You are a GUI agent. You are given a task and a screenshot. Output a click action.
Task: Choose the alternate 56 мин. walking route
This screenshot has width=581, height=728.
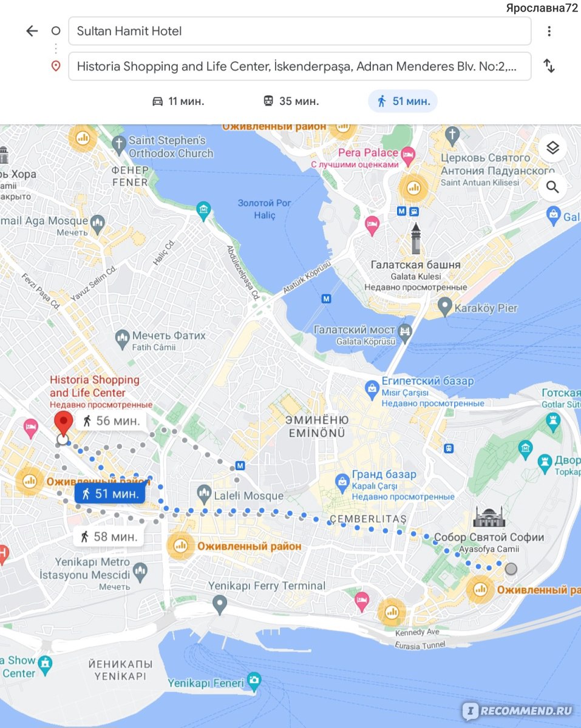pyautogui.click(x=111, y=420)
